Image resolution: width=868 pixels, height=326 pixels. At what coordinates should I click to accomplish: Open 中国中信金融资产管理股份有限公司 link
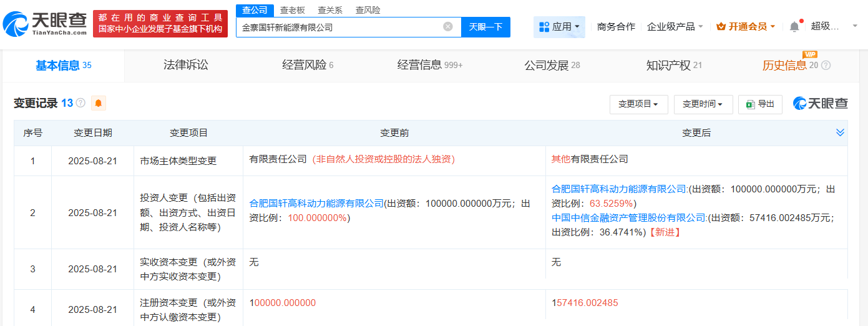[x=629, y=218]
